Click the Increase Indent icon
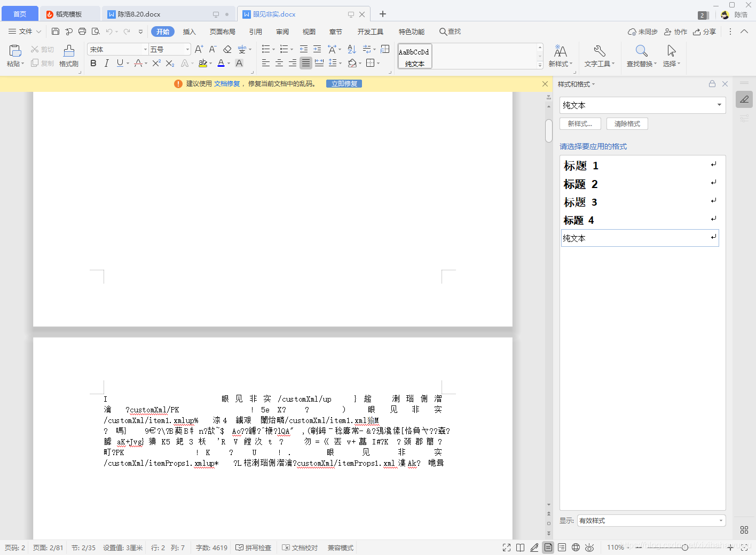This screenshot has height=555, width=756. coord(317,49)
